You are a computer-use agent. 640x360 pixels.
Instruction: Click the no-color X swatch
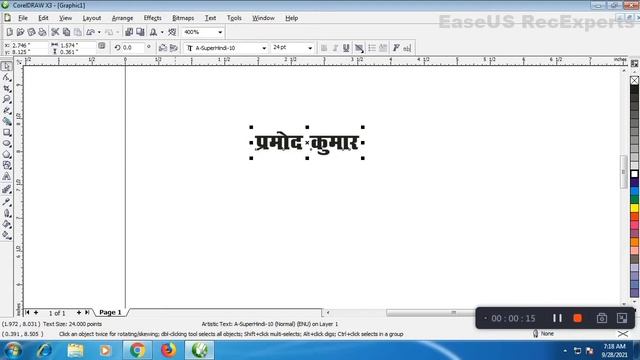pos(634,80)
